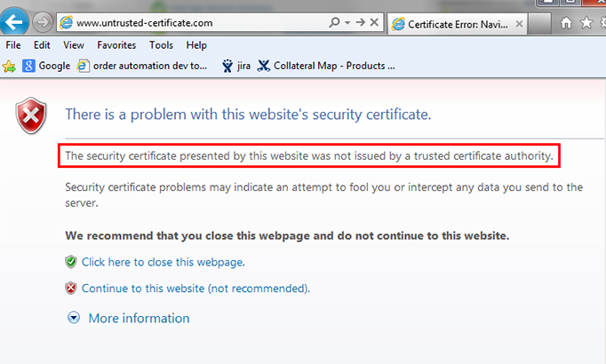This screenshot has width=606, height=364.
Task: Click the browser Back arrow button
Action: [x=14, y=21]
